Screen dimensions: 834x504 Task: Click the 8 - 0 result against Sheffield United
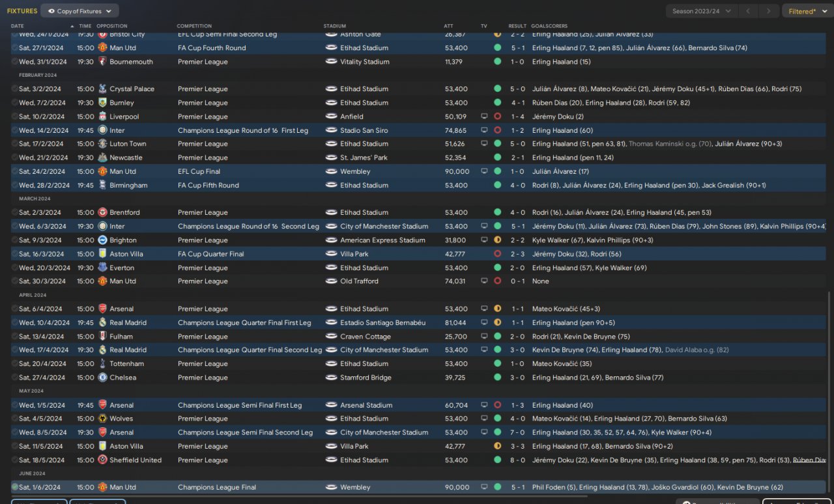(517, 460)
